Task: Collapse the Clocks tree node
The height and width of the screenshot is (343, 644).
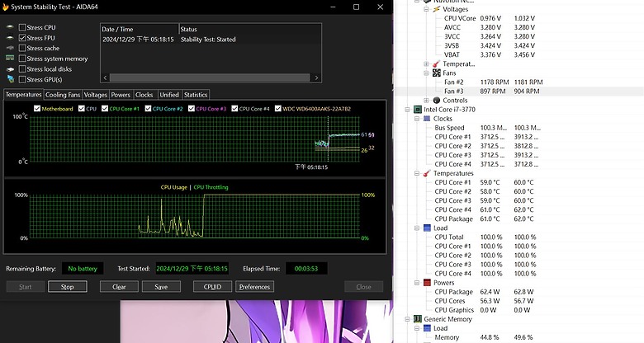Action: pos(417,119)
